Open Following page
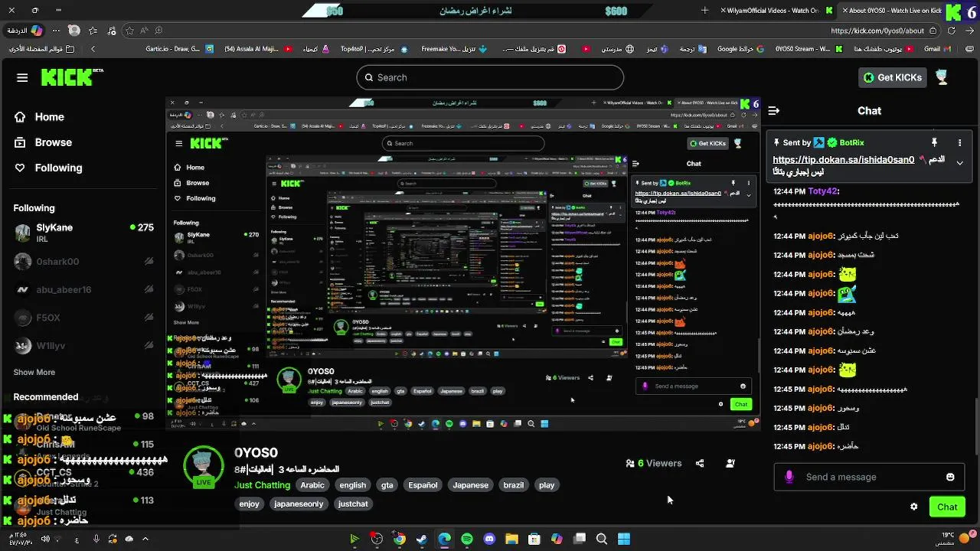 pos(58,168)
